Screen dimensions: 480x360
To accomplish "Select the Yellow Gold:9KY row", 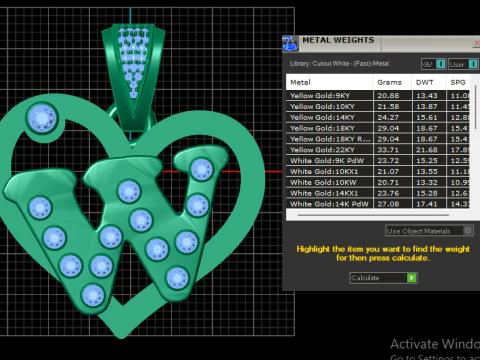I will (378, 96).
